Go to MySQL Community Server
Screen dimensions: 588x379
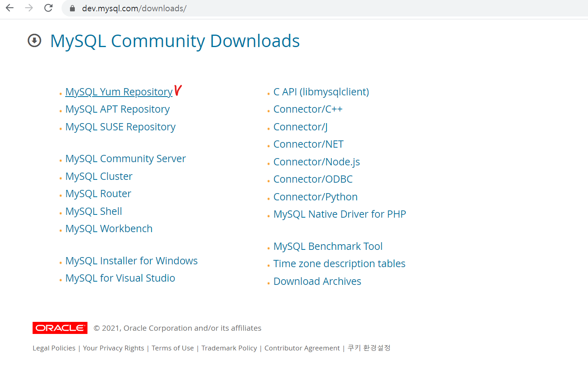tap(125, 159)
